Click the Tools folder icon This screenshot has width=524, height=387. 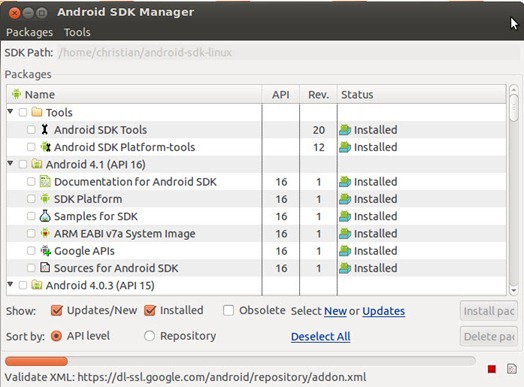point(37,112)
